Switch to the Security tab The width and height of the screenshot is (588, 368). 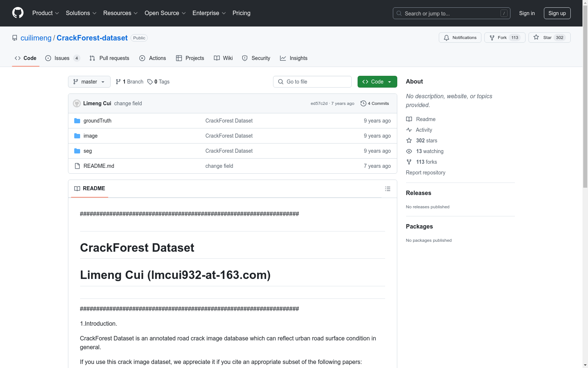point(256,58)
